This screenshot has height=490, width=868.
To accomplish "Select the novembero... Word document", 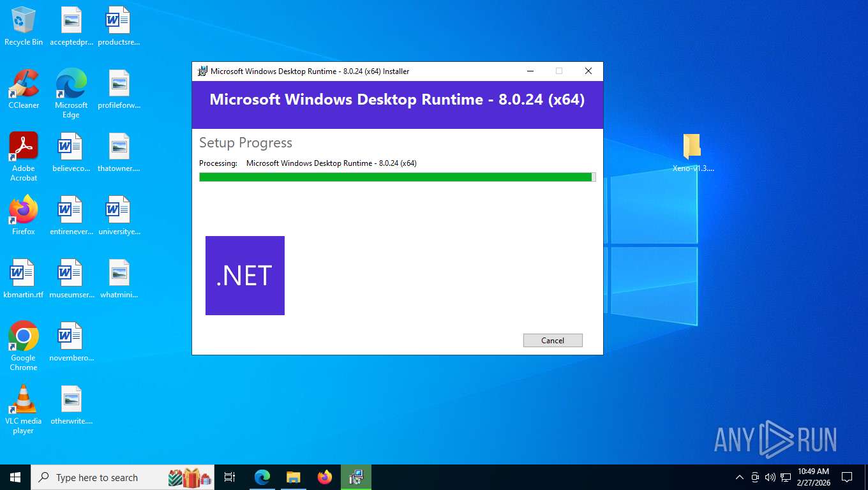I will 71,342.
